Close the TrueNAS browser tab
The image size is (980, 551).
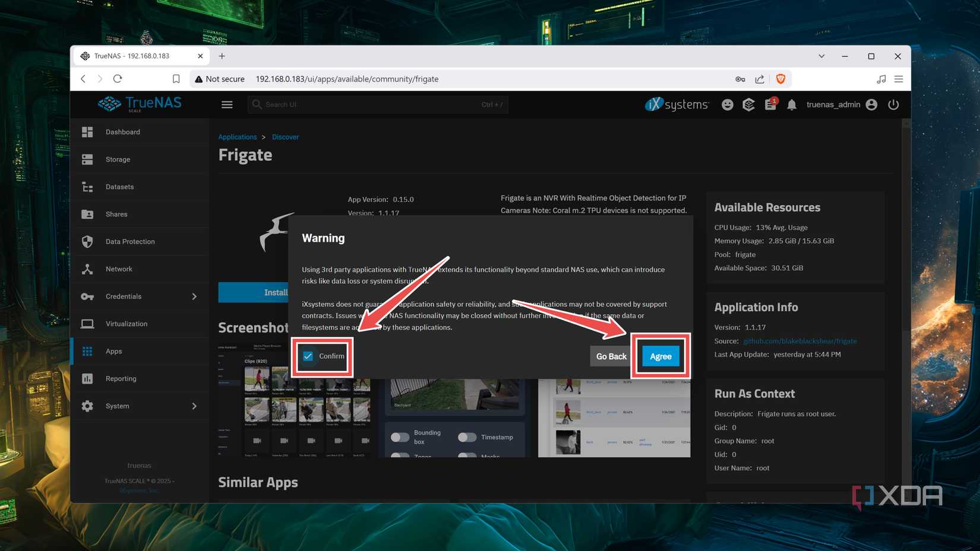tap(200, 56)
